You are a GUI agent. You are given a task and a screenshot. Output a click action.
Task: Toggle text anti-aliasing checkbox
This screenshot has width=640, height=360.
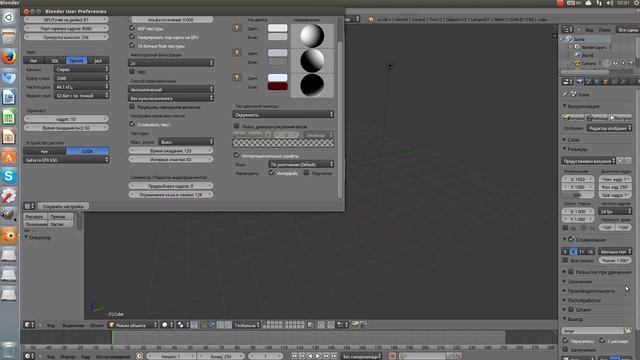click(132, 124)
